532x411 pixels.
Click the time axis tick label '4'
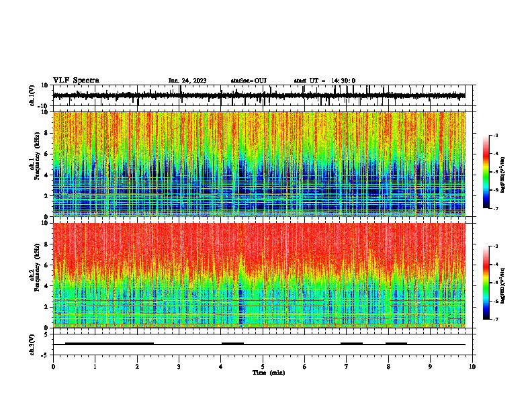(221, 367)
